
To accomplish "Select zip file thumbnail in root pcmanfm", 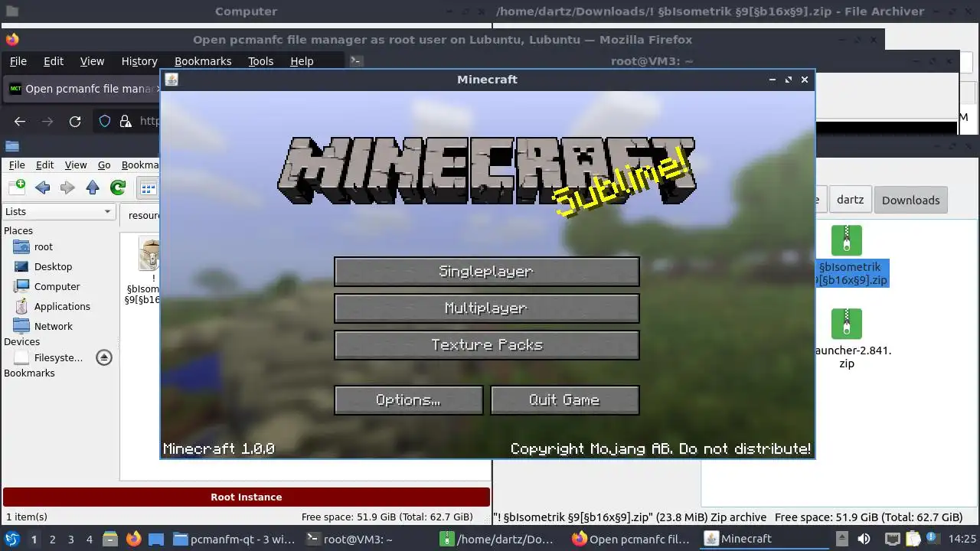I will (149, 254).
